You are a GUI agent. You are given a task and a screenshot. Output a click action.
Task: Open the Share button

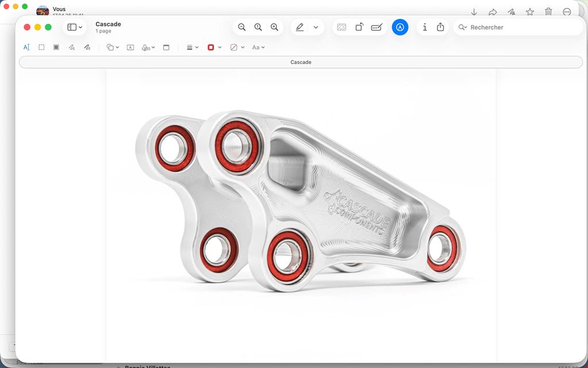tap(440, 27)
